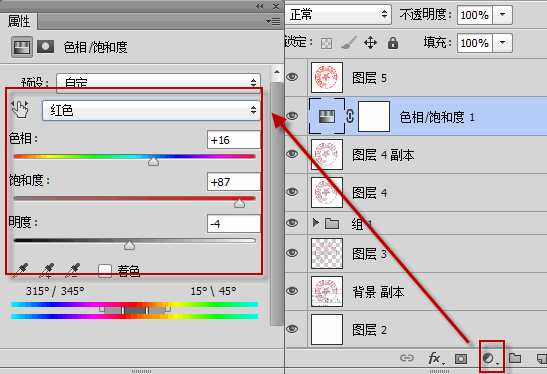
Task: Toggle lock position move icon
Action: tap(370, 43)
